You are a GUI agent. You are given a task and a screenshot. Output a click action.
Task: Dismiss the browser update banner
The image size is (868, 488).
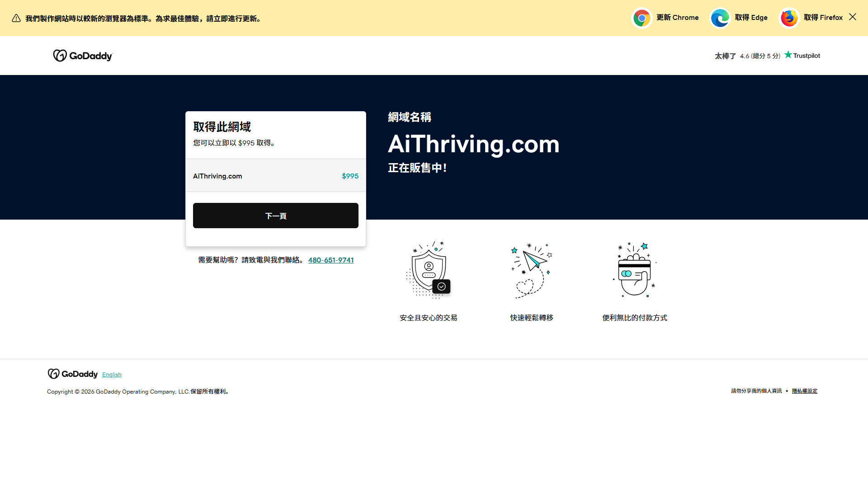point(852,17)
